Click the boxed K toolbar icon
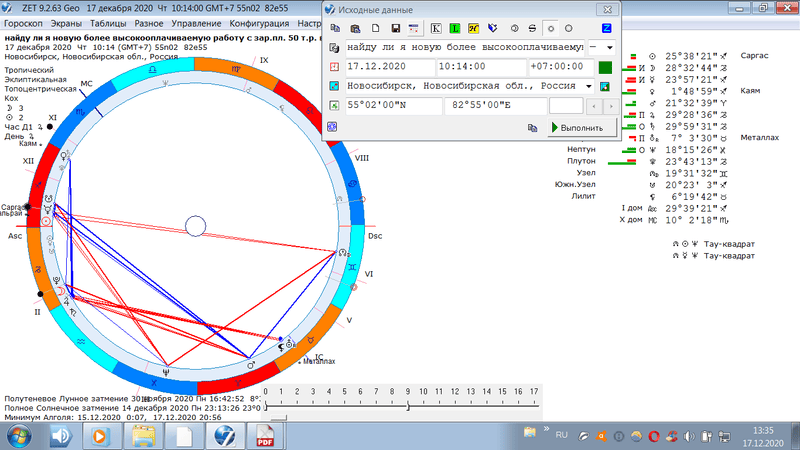This screenshot has height=450, width=800. [x=436, y=26]
